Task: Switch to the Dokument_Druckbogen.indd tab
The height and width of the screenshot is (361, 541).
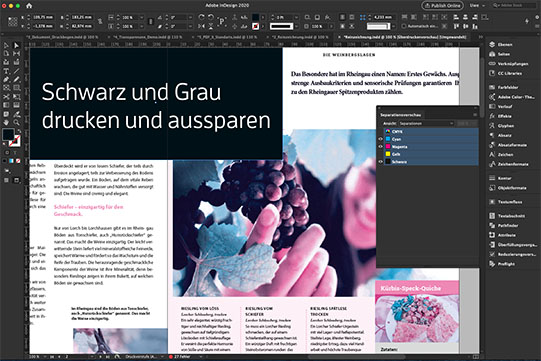Action: (x=62, y=37)
